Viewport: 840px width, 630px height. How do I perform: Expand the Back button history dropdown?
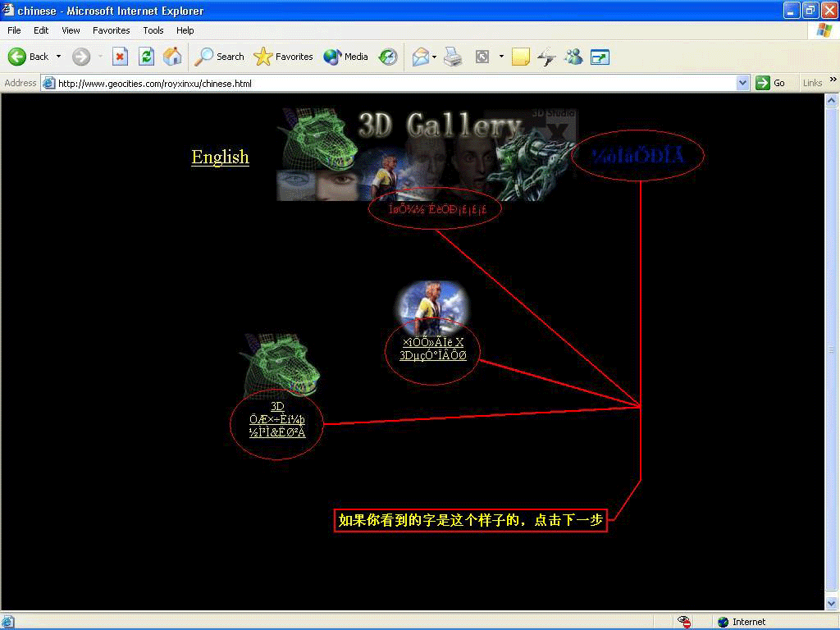pos(58,57)
